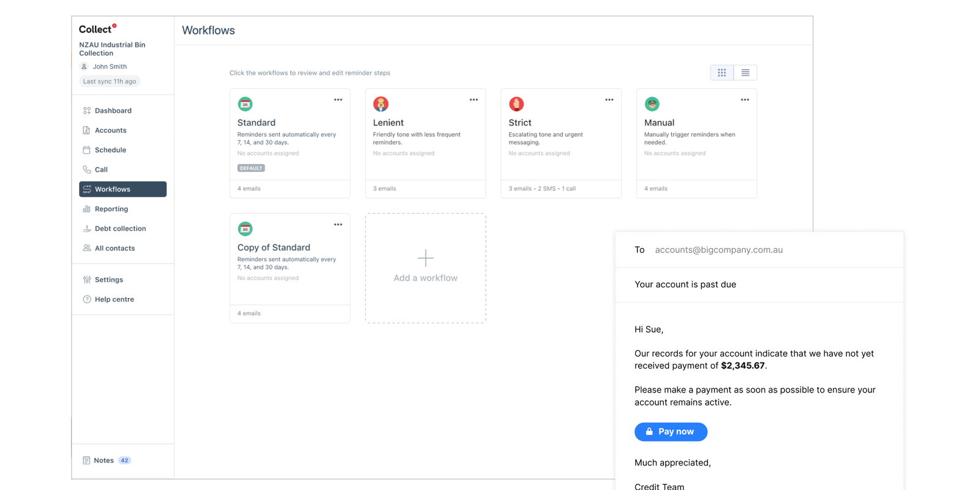This screenshot has width=980, height=490.
Task: Go to Debt collection section
Action: pyautogui.click(x=120, y=228)
